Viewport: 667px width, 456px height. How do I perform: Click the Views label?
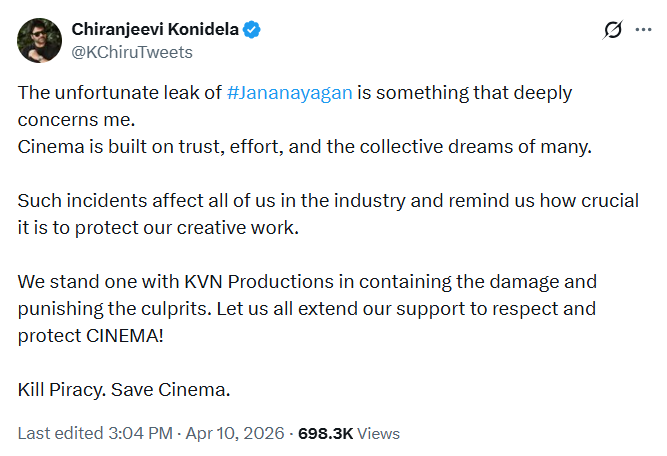(378, 434)
